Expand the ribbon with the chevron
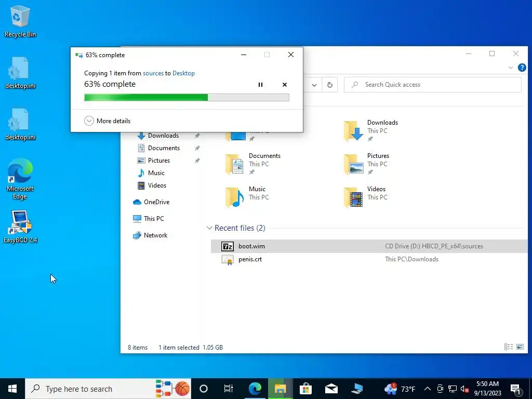This screenshot has width=532, height=399. pyautogui.click(x=510, y=68)
